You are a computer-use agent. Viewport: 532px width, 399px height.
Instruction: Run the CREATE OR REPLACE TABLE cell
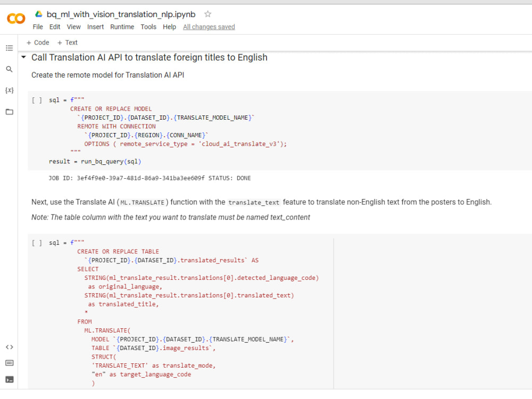37,243
